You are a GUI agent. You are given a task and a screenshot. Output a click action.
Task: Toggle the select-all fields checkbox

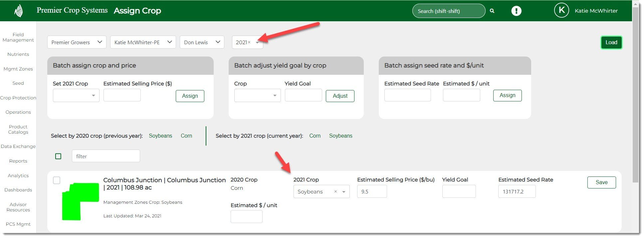click(58, 156)
